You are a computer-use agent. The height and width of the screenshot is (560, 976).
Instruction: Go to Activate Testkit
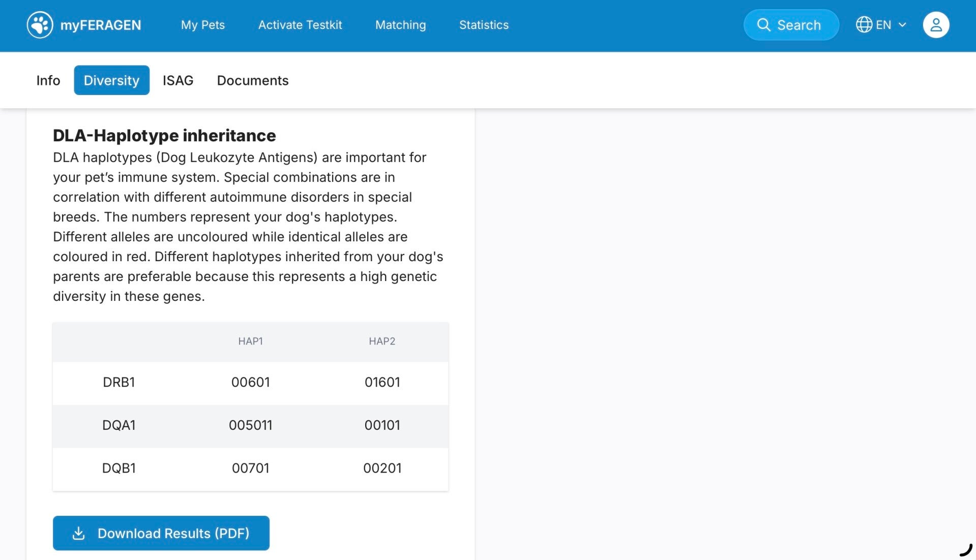pyautogui.click(x=300, y=25)
